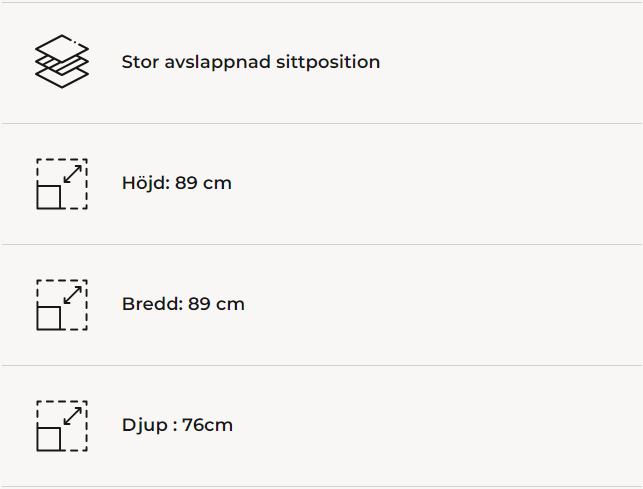Click the "76cm" depth value

(x=207, y=425)
